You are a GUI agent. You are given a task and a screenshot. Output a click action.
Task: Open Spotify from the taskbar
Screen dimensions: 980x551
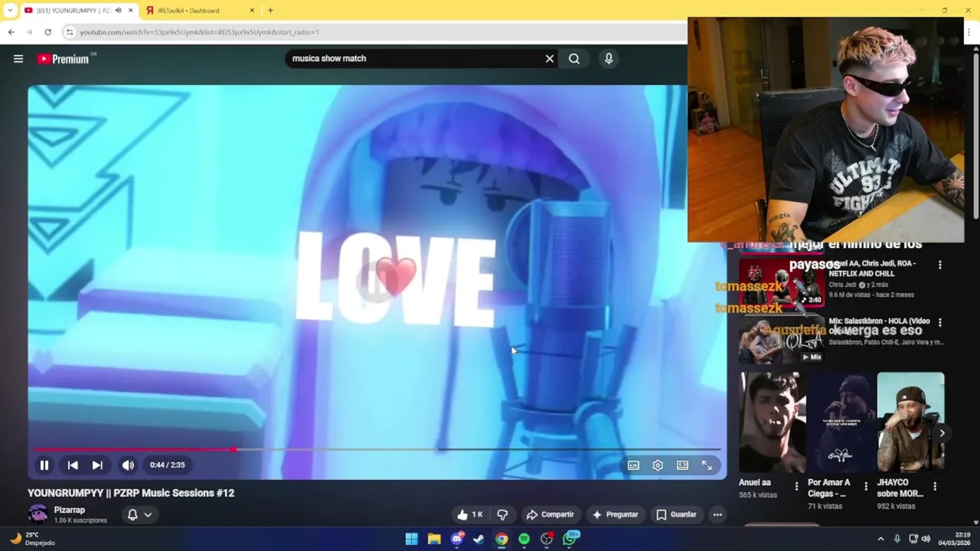524,539
